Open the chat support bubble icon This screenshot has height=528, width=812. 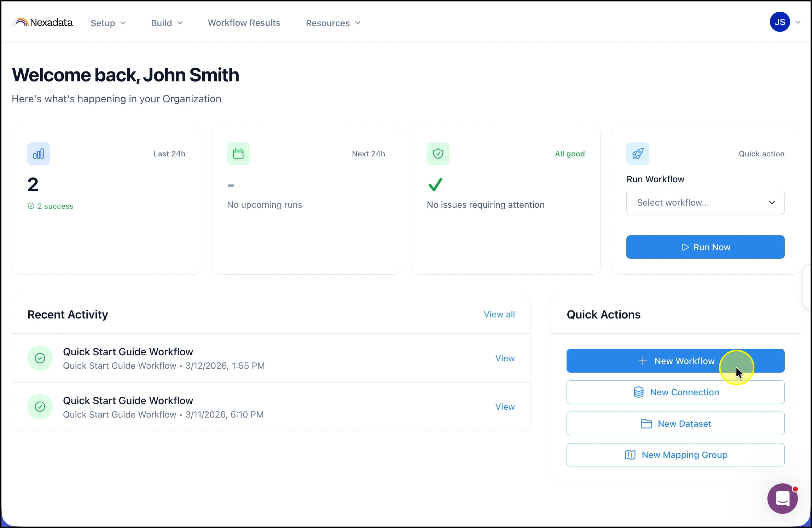point(782,498)
